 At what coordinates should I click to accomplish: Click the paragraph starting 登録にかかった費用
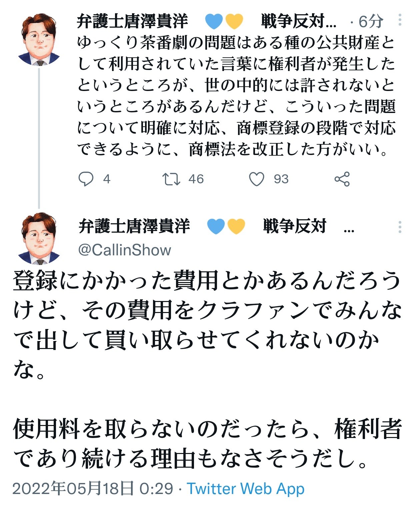pyautogui.click(x=207, y=324)
